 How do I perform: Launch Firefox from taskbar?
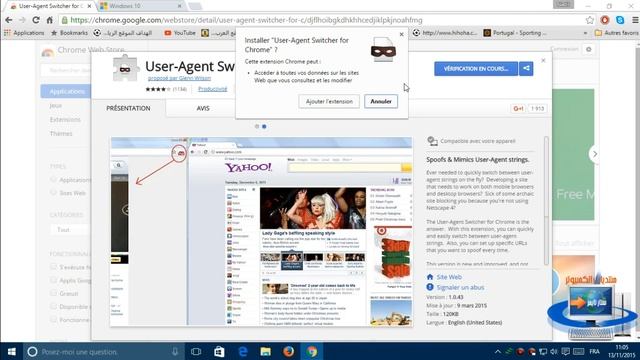coord(289,351)
